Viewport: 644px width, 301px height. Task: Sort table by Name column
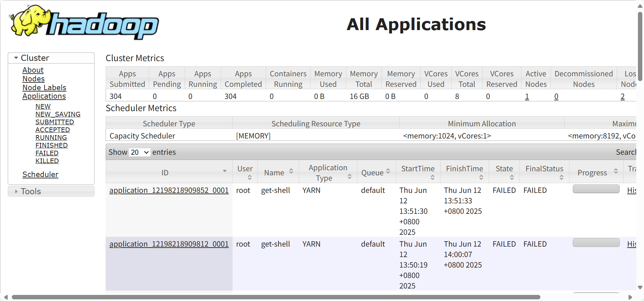(278, 172)
